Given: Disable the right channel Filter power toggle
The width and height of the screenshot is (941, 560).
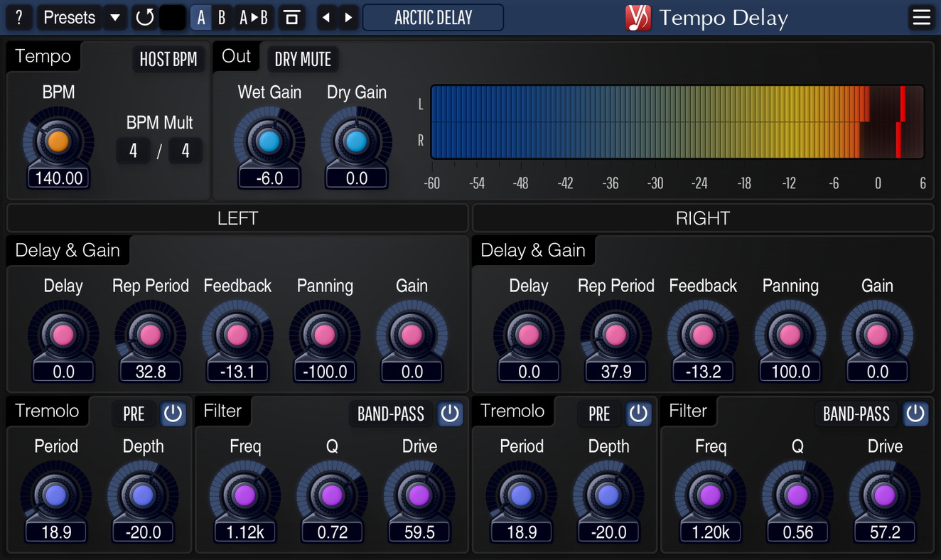Looking at the screenshot, I should click(915, 414).
